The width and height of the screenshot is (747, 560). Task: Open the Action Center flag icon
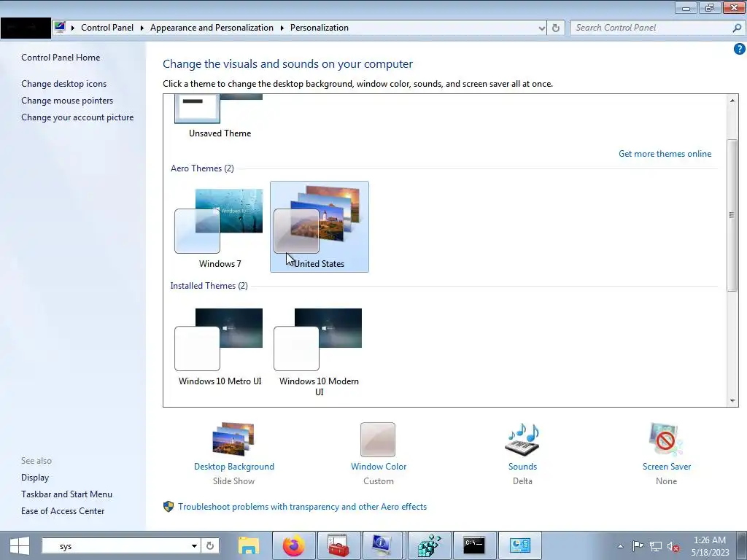(638, 545)
